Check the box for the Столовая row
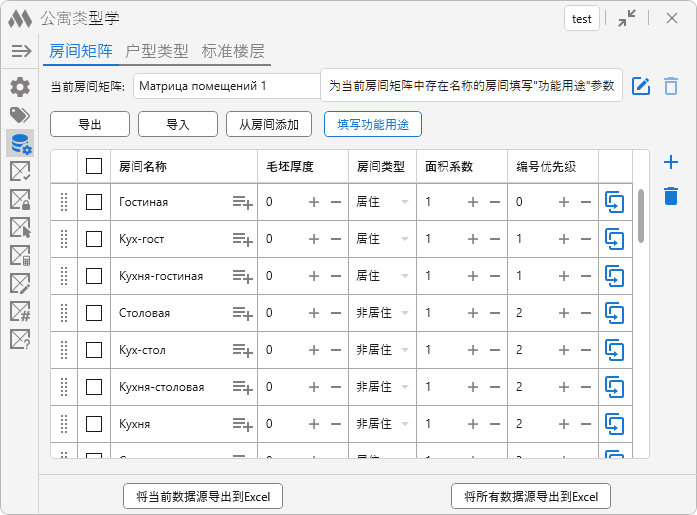The width and height of the screenshot is (697, 515). point(94,313)
